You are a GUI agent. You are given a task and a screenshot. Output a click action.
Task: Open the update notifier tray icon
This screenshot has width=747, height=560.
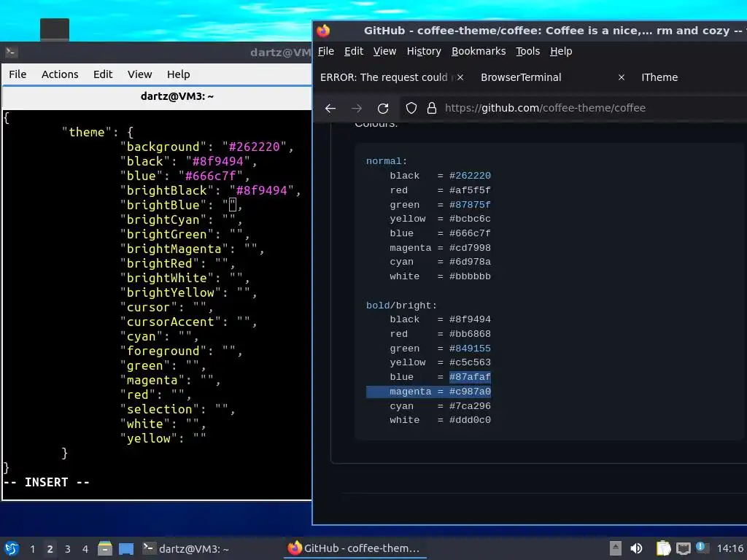702,548
